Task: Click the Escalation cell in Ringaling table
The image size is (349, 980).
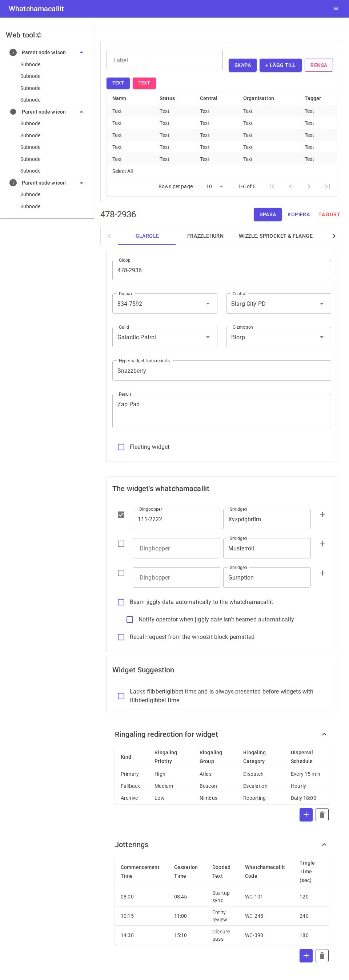Action: [256, 786]
